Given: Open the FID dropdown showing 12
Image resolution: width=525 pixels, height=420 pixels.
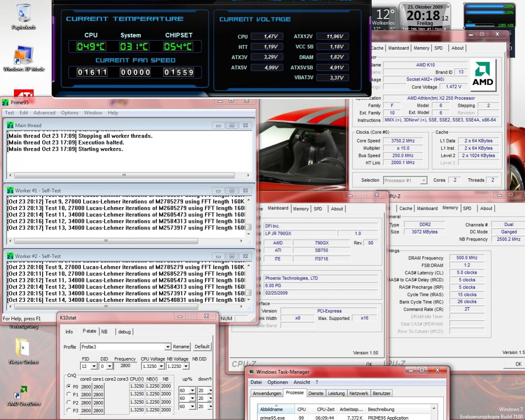Looking at the screenshot, I should [x=94, y=366].
